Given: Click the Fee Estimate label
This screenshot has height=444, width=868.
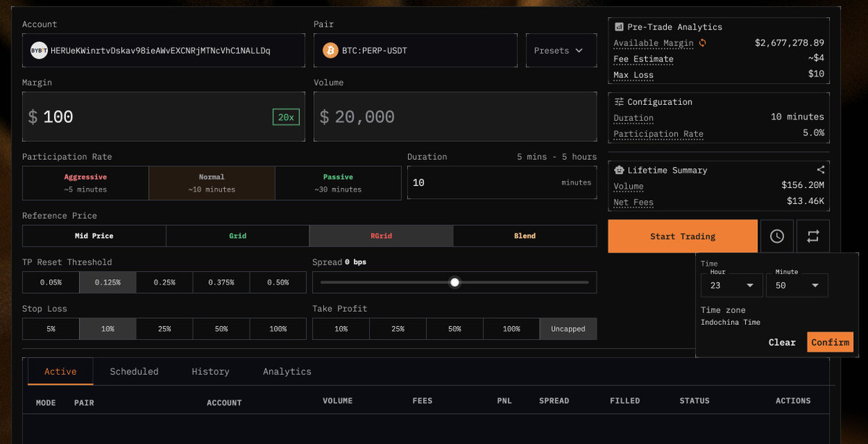Looking at the screenshot, I should click(644, 59).
